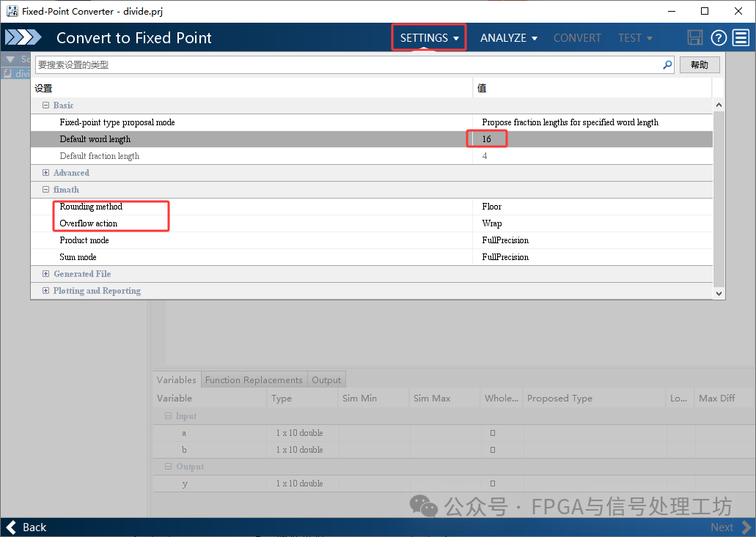Collapse the fimath settings group
This screenshot has height=537, width=756.
pos(45,189)
